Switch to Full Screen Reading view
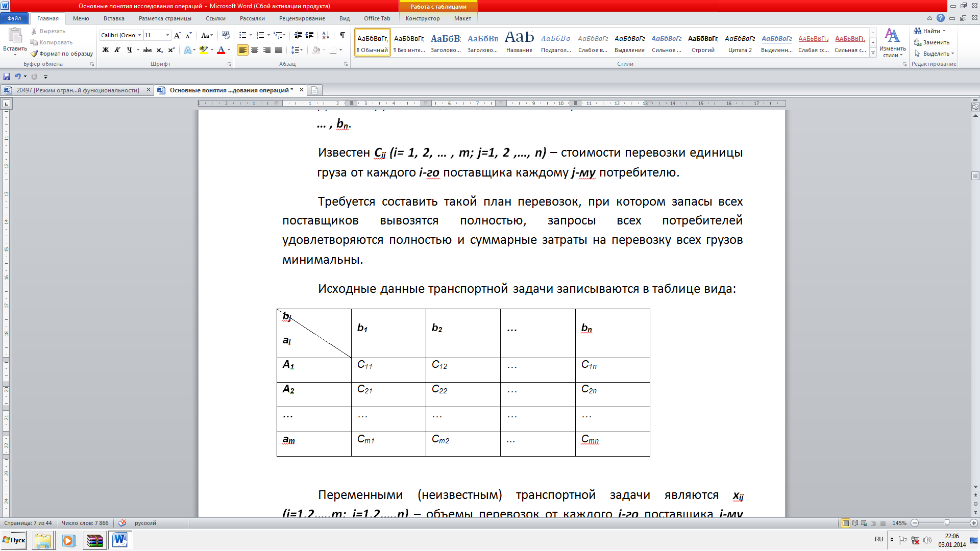Image resolution: width=980 pixels, height=551 pixels. (855, 523)
